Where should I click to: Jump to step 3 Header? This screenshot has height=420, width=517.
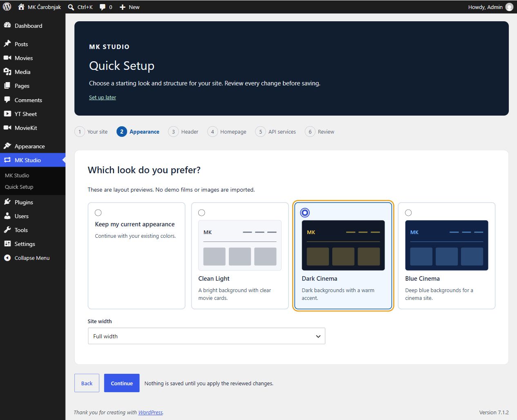click(183, 132)
